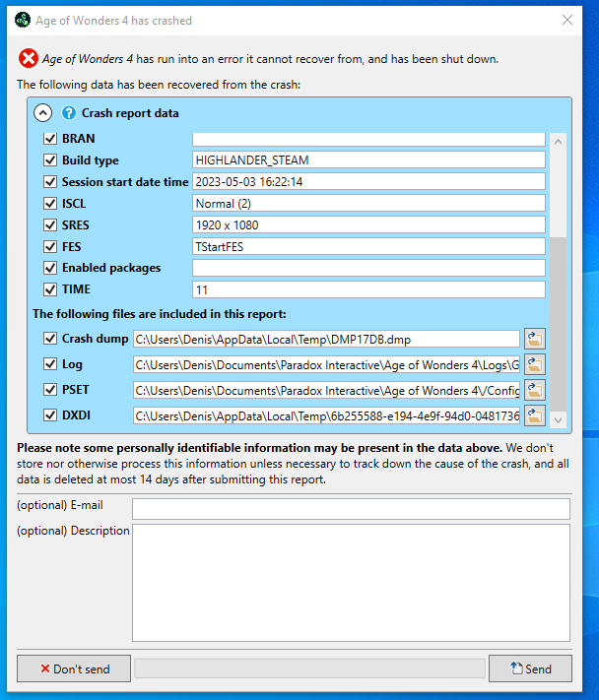This screenshot has height=700, width=599.
Task: Disable the SRES checkbox
Action: coord(50,224)
